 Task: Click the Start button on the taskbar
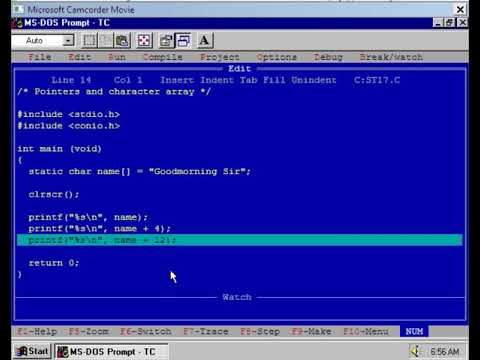32,351
